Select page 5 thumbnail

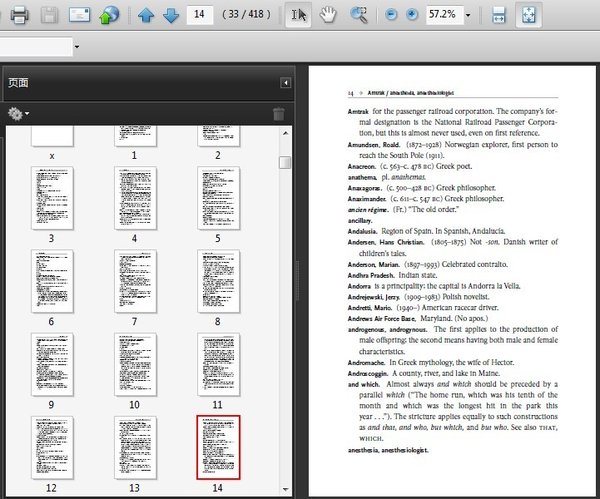point(218,198)
